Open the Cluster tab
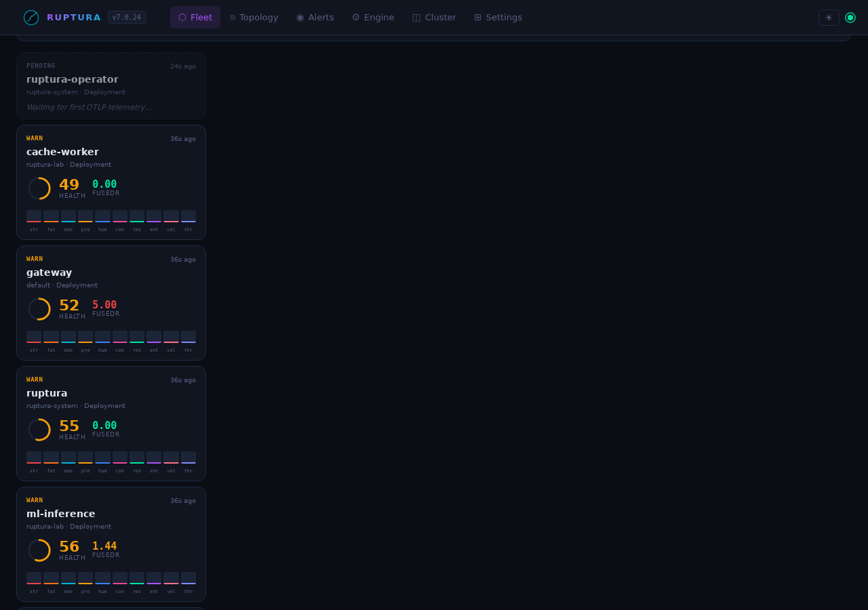 434,18
